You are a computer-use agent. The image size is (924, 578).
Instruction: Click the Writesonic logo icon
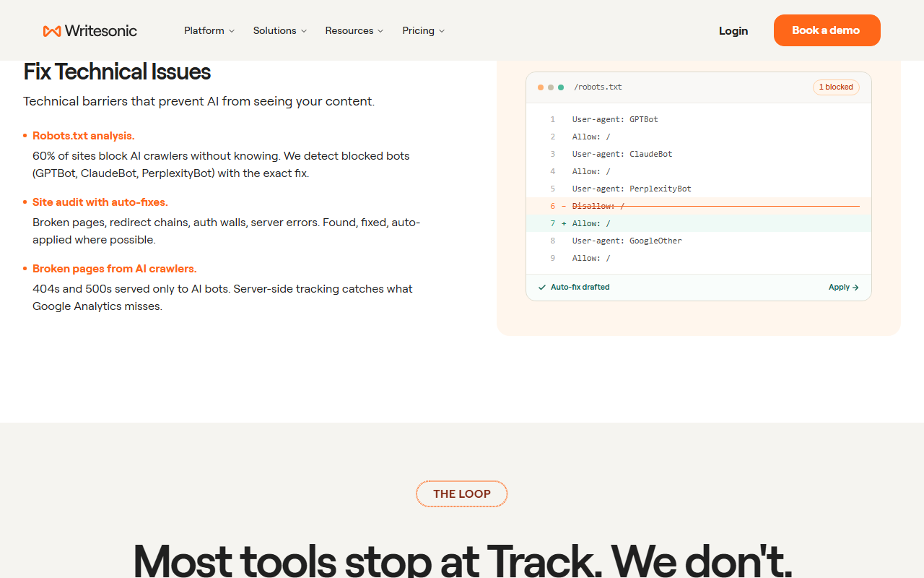[52, 31]
